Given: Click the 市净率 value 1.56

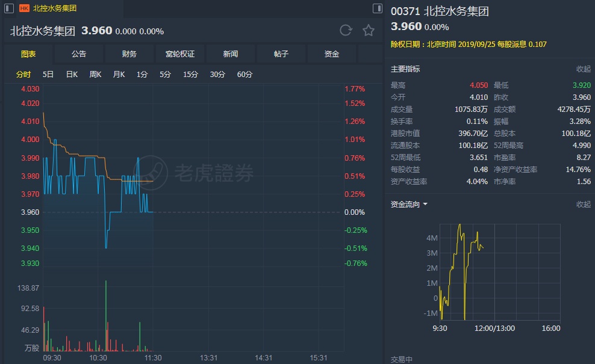Looking at the screenshot, I should (584, 182).
